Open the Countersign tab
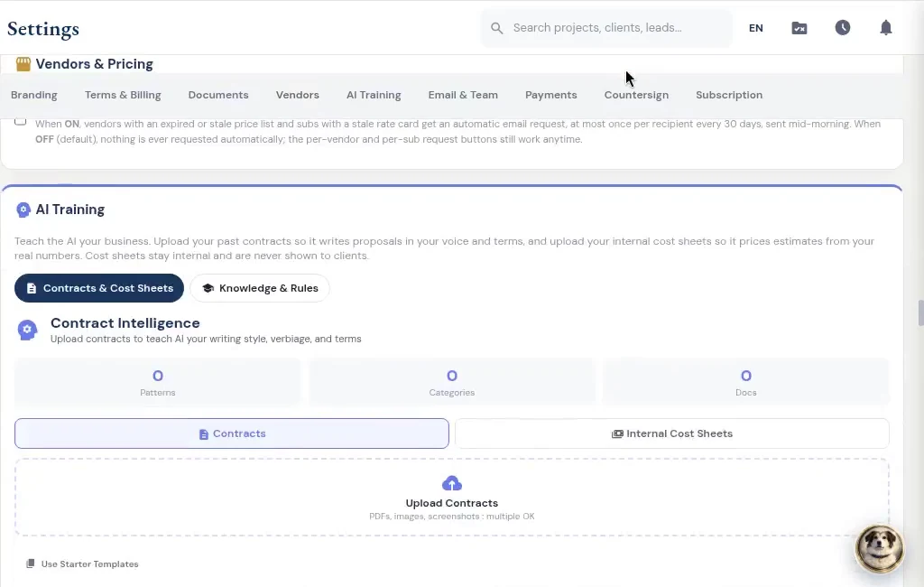 pos(636,95)
